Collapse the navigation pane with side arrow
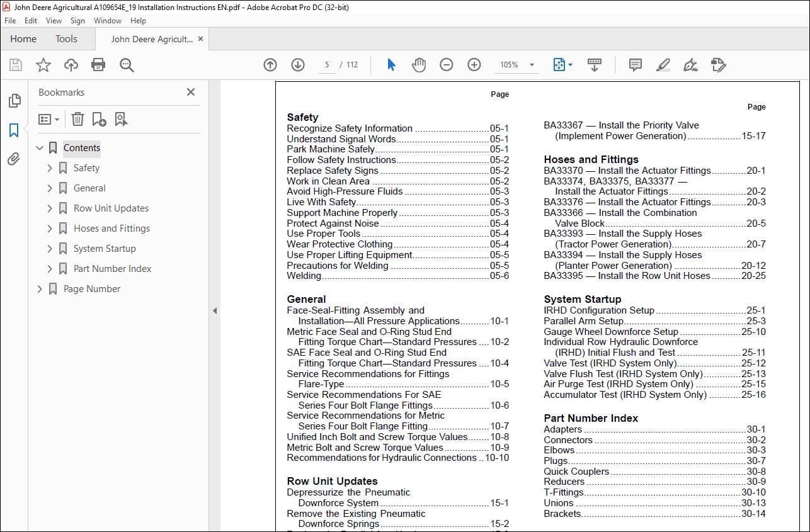Viewport: 810px width, 532px height. (x=214, y=310)
